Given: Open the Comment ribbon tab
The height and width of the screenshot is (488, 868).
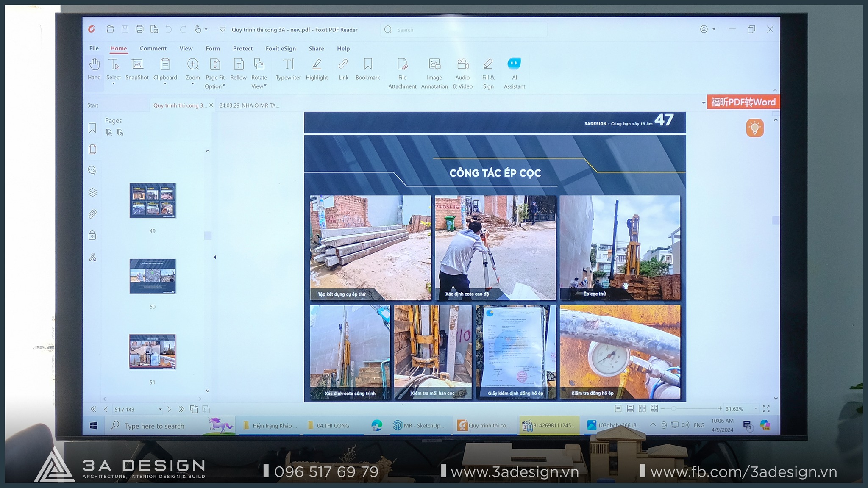Looking at the screenshot, I should tap(153, 48).
